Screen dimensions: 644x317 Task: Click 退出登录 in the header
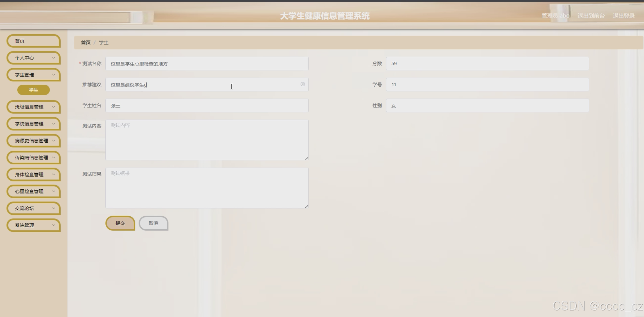coord(623,16)
